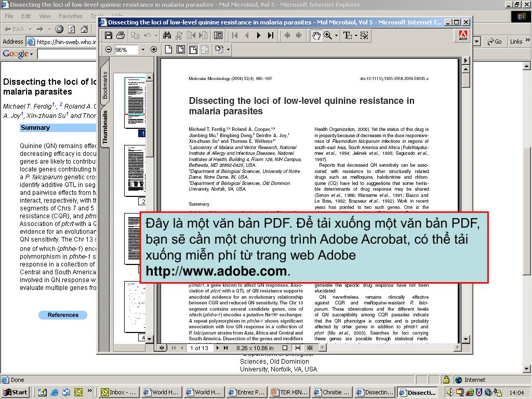
Task: Set view to Fit Width
Action: (193, 49)
